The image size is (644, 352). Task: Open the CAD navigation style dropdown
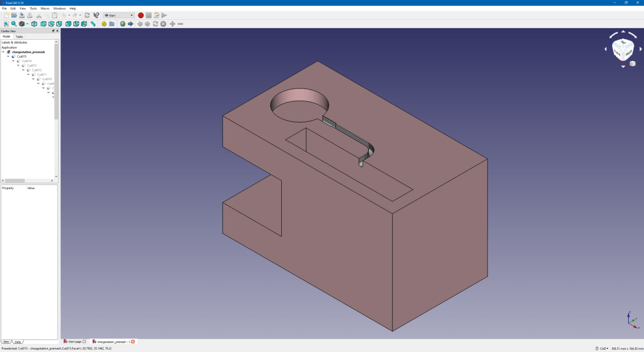pyautogui.click(x=604, y=347)
